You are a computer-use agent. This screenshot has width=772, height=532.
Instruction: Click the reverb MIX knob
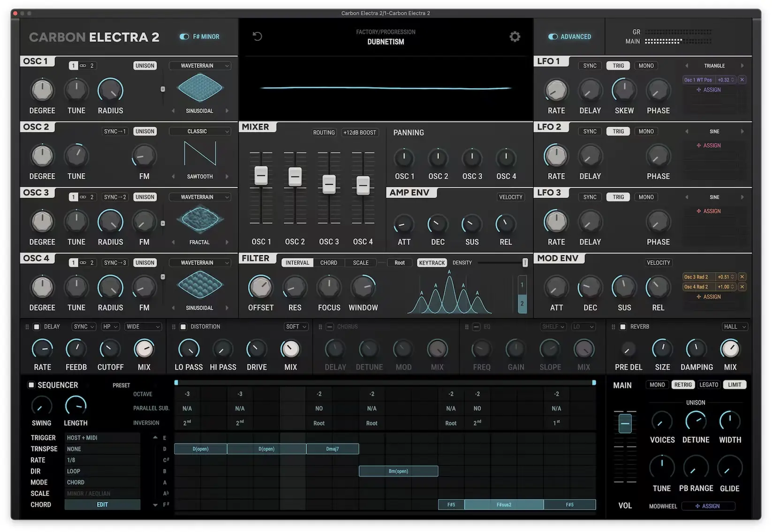[730, 349]
